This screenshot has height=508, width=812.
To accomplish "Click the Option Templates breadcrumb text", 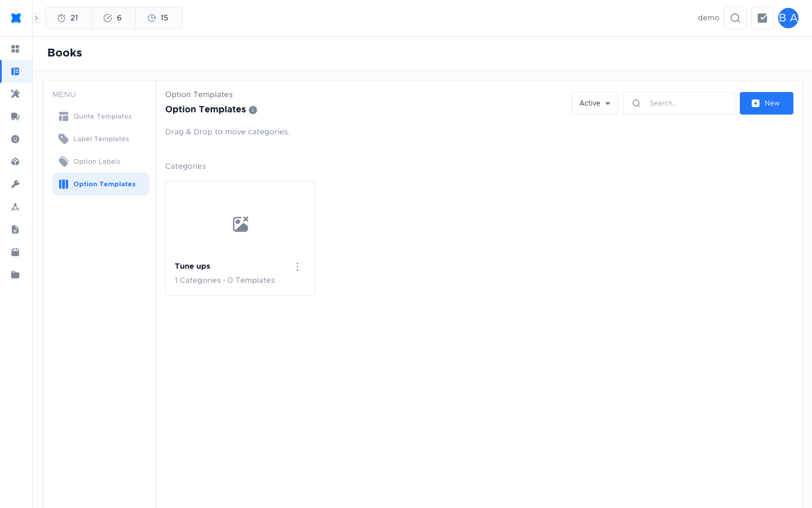I will [199, 95].
